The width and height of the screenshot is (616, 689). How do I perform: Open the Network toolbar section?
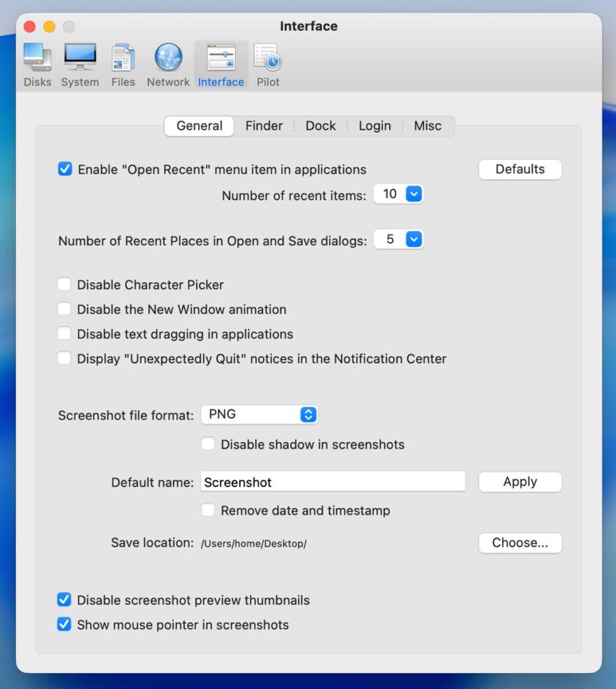pos(168,65)
